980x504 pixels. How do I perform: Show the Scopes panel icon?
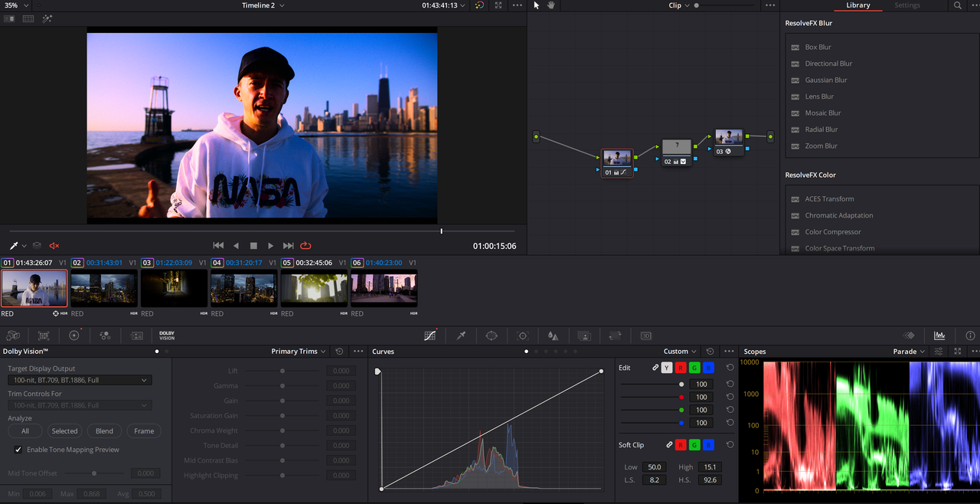pyautogui.click(x=939, y=335)
